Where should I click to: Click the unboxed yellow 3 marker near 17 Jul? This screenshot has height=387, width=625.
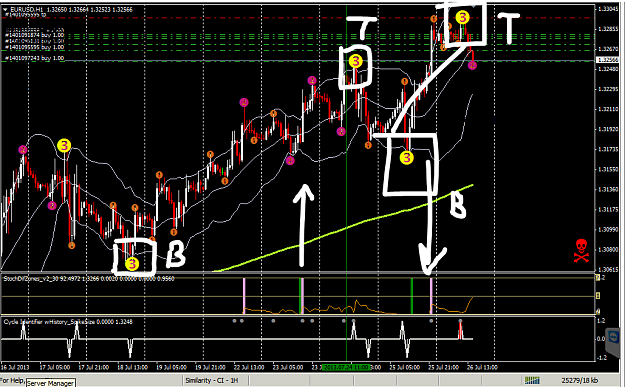pos(64,145)
